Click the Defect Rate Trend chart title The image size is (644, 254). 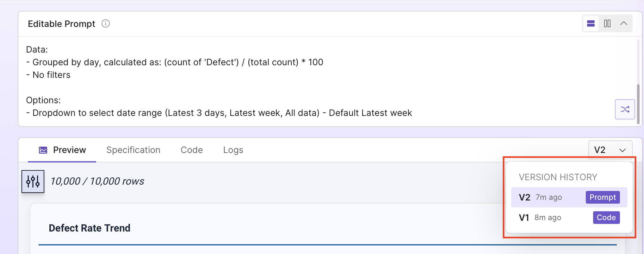point(90,228)
